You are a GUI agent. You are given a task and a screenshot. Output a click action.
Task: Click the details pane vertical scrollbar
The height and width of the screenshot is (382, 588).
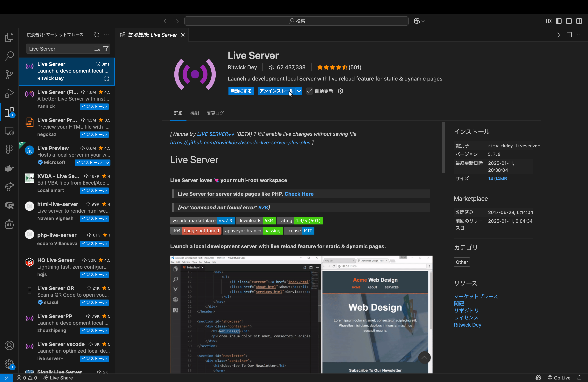pos(443,147)
